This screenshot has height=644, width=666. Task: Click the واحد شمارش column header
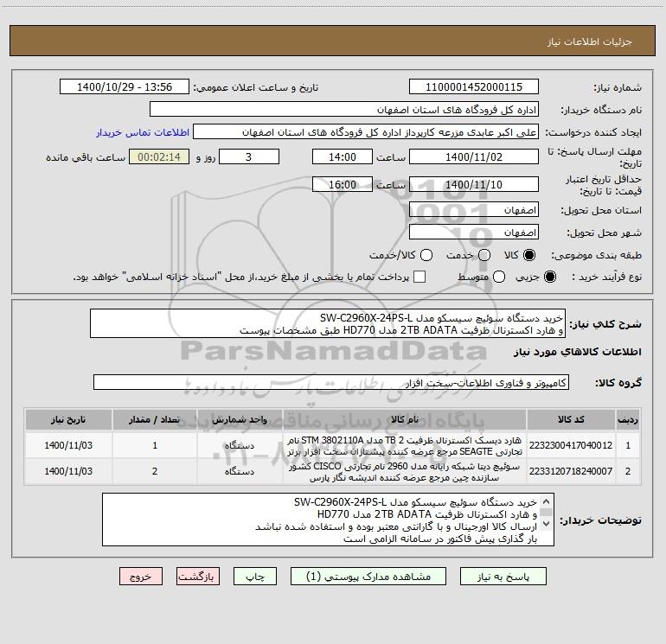[x=240, y=419]
